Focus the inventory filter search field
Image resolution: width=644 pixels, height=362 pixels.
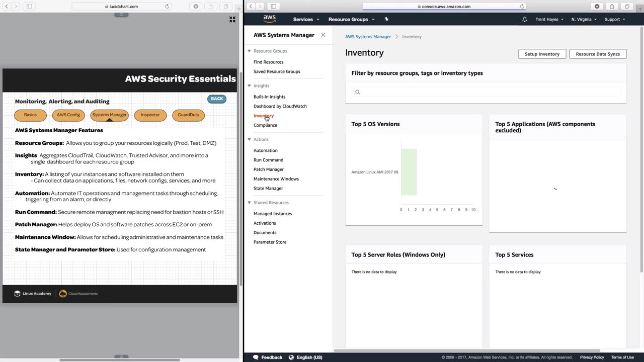click(x=486, y=92)
